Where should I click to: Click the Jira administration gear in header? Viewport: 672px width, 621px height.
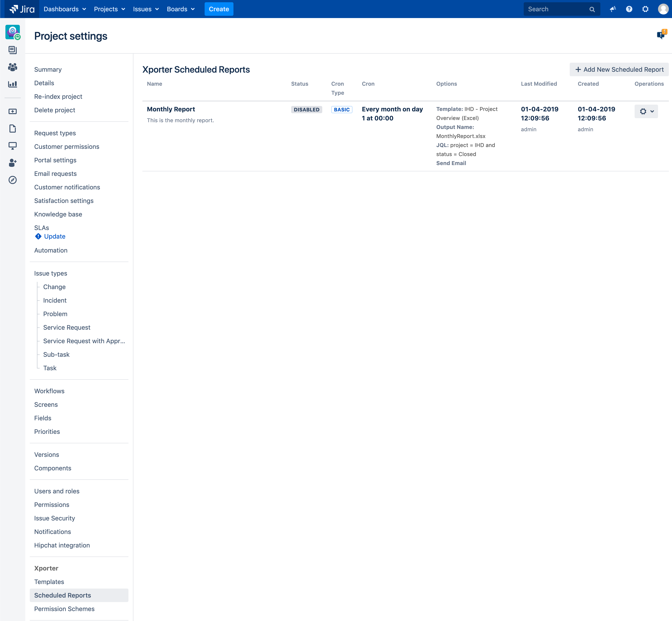[645, 9]
